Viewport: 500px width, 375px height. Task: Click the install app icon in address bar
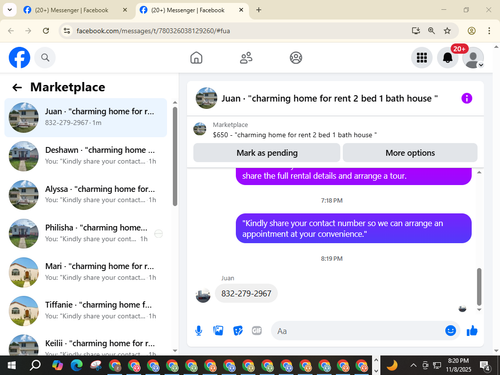click(415, 31)
